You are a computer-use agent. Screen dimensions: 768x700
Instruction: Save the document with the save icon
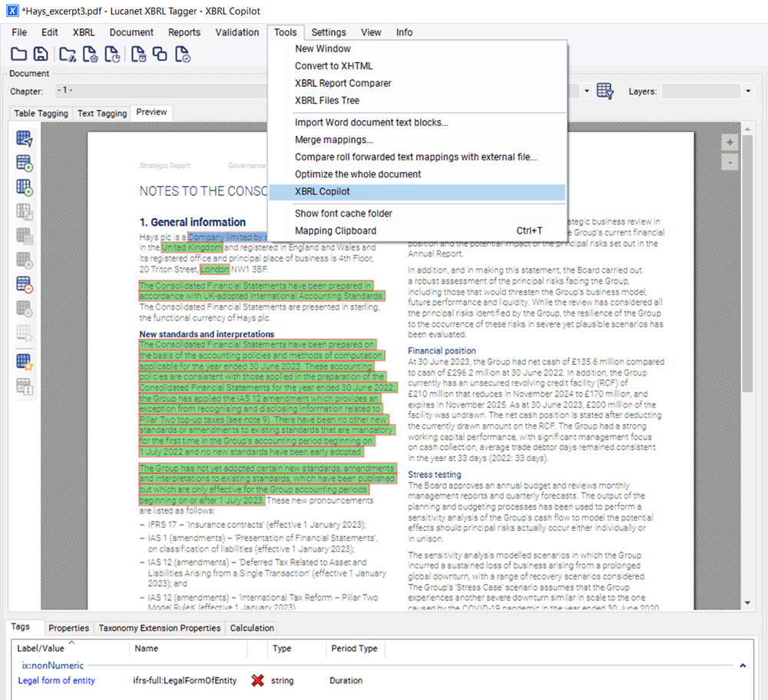point(40,54)
